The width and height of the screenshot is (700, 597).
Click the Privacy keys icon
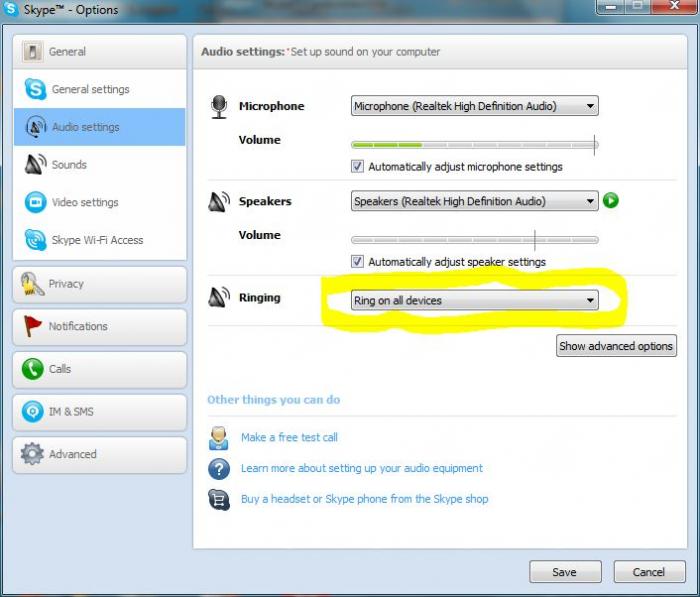(x=32, y=284)
